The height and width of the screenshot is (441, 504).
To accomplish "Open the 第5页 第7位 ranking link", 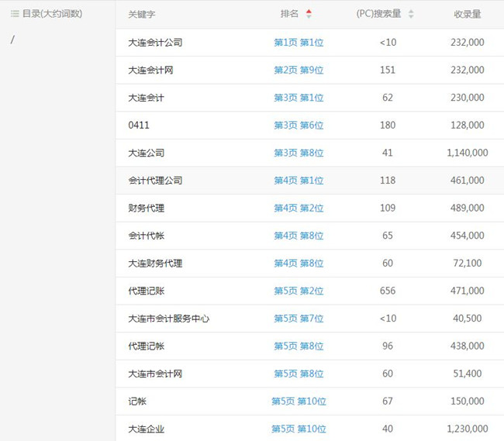I will pyautogui.click(x=299, y=319).
